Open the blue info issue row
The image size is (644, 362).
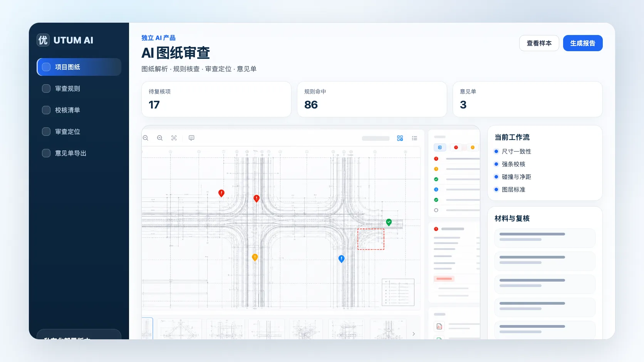pyautogui.click(x=456, y=190)
